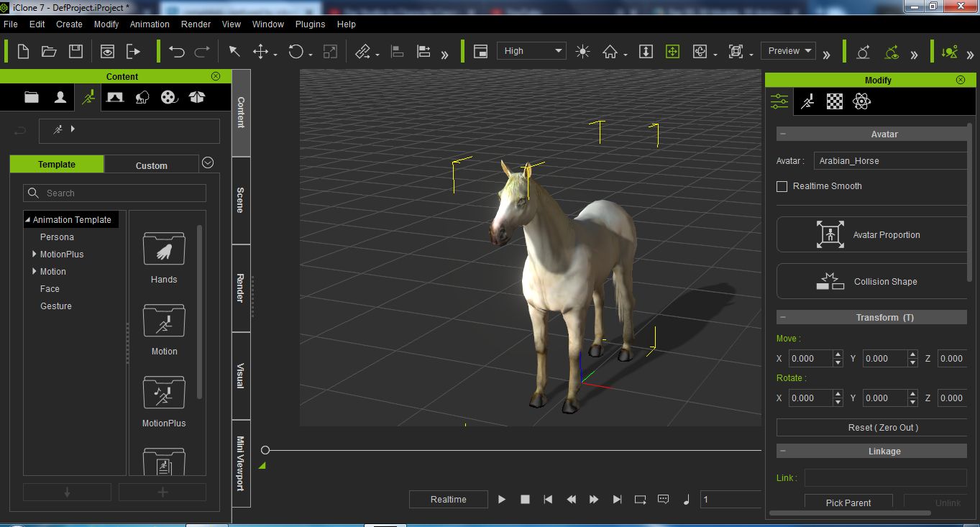Click the Preview eye icon in toolbar
Image resolution: width=980 pixels, height=527 pixels.
point(107,51)
